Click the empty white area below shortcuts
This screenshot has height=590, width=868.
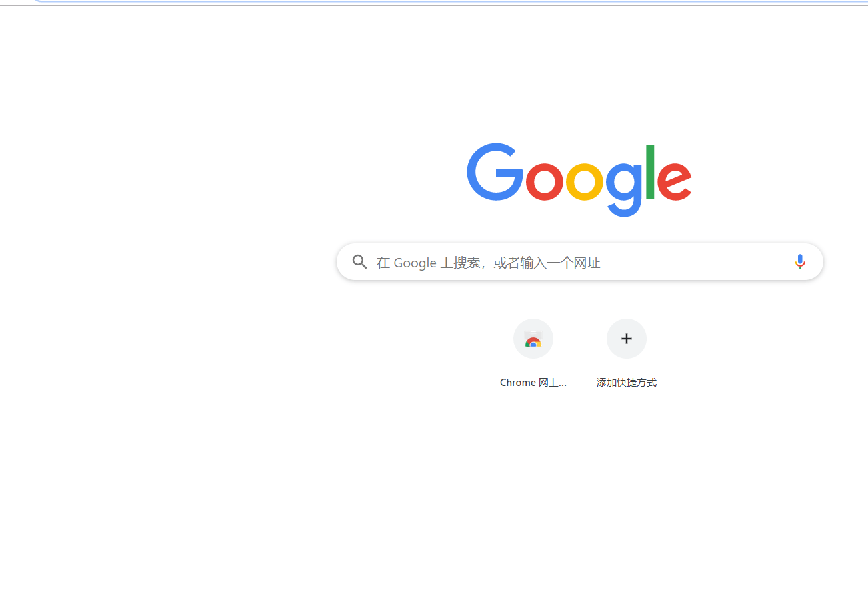pos(580,487)
